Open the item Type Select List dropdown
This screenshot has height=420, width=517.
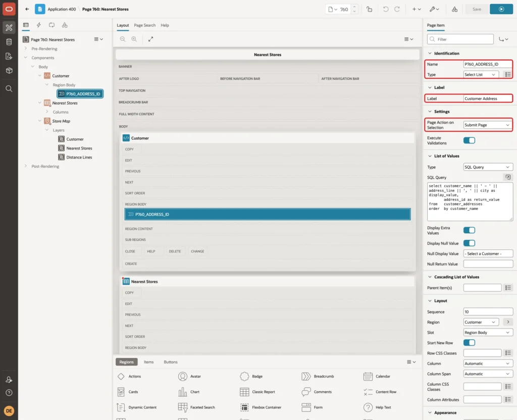click(x=481, y=75)
